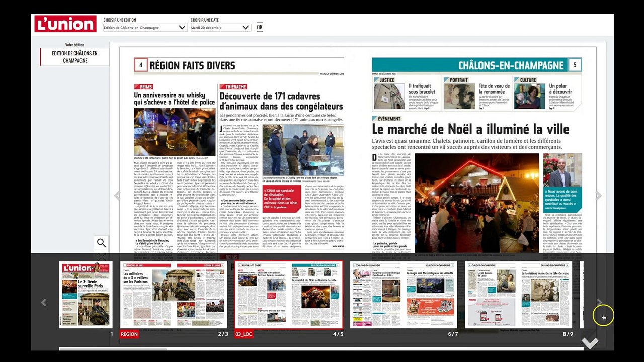Click the REGION section label
The width and height of the screenshot is (644, 362).
129,334
